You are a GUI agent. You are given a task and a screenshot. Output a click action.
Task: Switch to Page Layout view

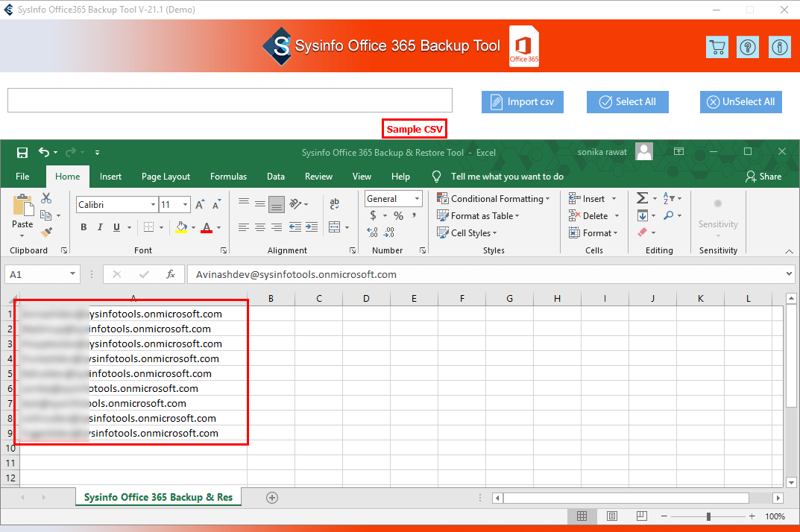click(611, 516)
